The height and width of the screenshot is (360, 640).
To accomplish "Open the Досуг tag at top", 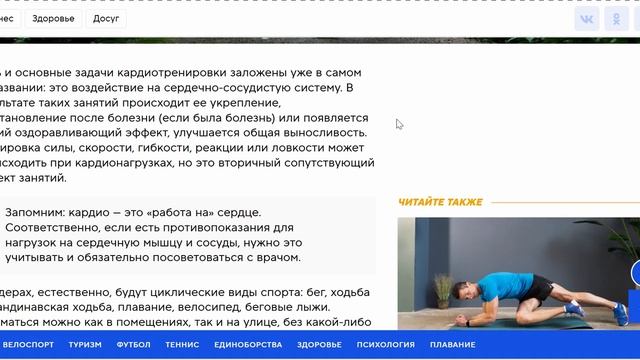I will coord(106,19).
